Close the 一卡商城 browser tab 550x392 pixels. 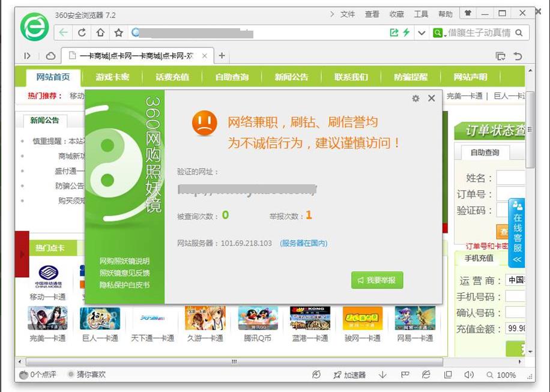[205, 56]
